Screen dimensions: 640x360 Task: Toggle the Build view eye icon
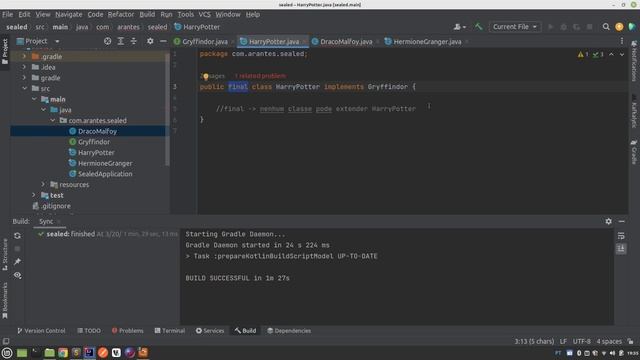click(17, 275)
